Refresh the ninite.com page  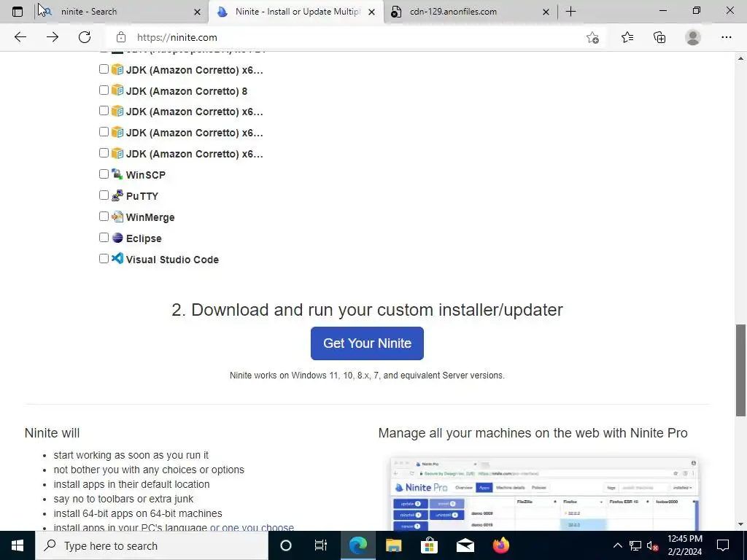[x=85, y=37]
